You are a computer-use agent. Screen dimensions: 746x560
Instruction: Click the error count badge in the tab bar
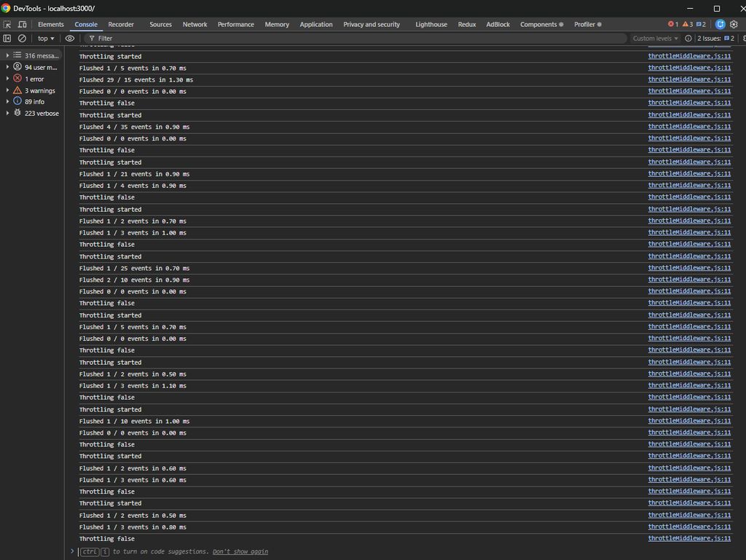673,24
